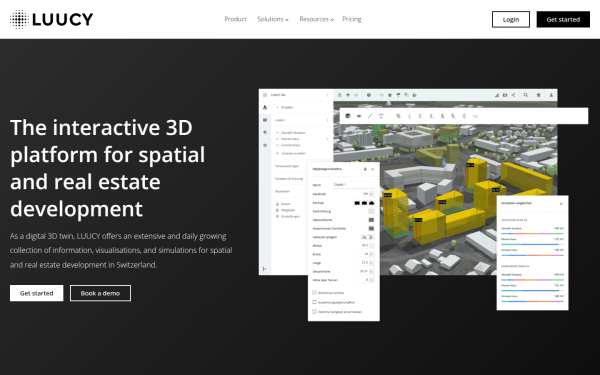The width and height of the screenshot is (600, 375).
Task: Choose the flat roof type icon
Action: point(357,203)
